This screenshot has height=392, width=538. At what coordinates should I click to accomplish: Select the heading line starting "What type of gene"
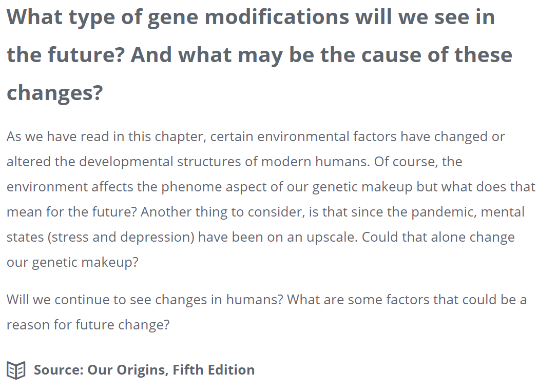pos(251,17)
